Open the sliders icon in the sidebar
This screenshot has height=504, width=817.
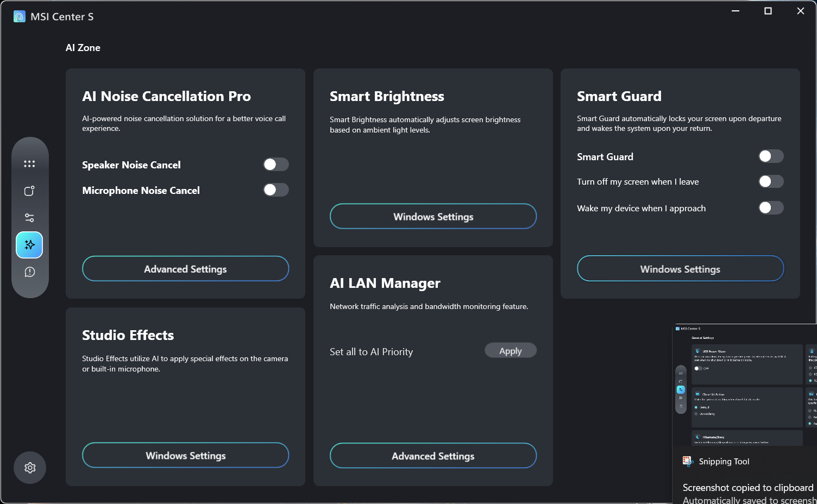coord(29,218)
